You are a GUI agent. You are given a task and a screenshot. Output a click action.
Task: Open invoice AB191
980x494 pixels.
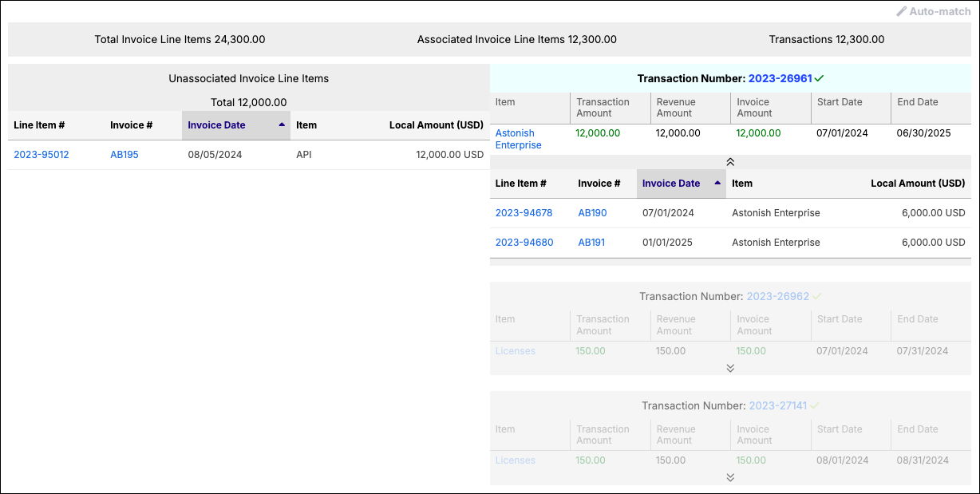591,243
